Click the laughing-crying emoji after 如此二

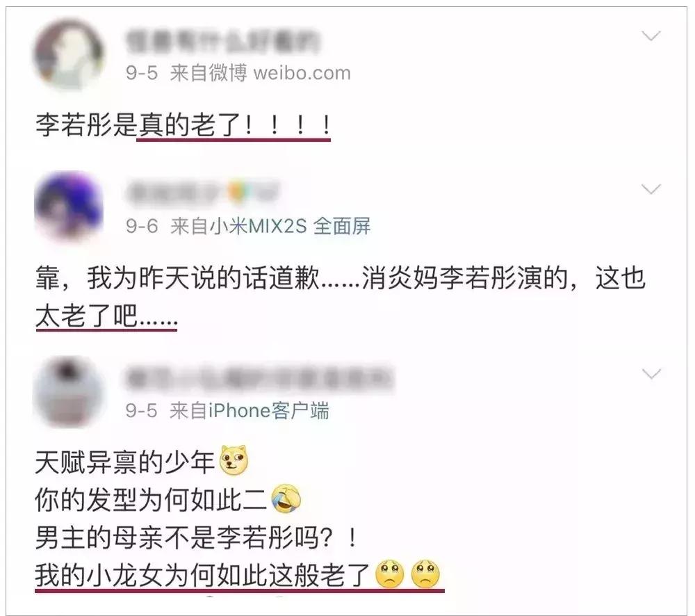(x=286, y=499)
